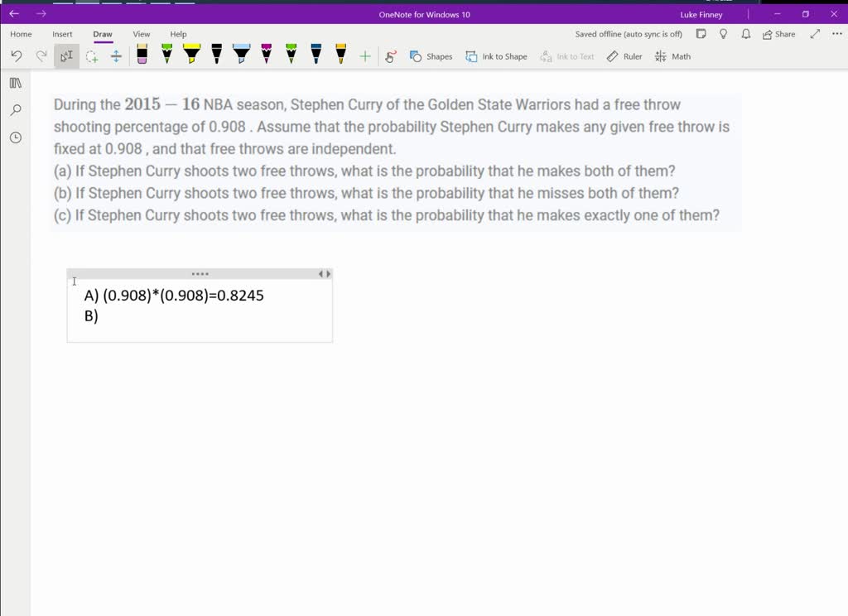The width and height of the screenshot is (848, 616).
Task: Open the Insert tab
Action: (x=62, y=34)
